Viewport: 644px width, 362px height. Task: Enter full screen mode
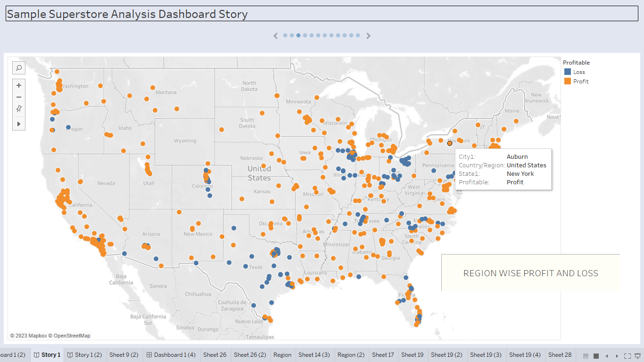pos(627,356)
